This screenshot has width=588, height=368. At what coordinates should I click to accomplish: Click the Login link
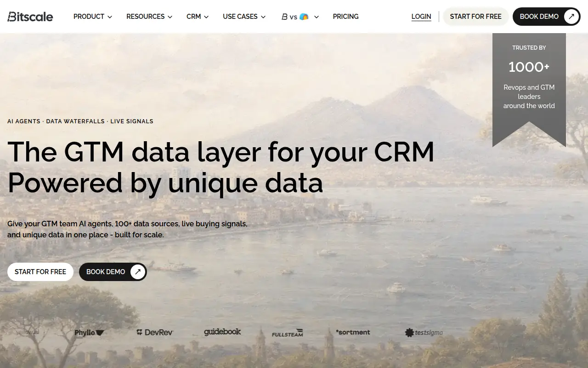(x=421, y=17)
